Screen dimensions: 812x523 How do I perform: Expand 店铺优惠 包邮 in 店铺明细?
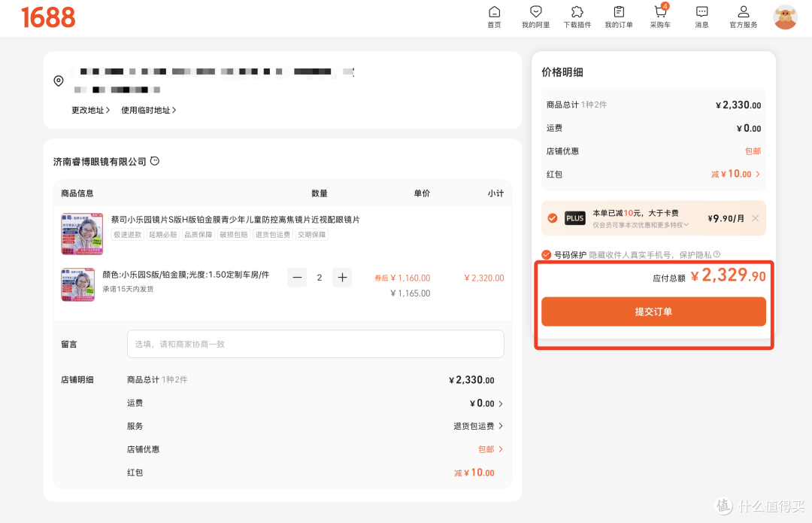pyautogui.click(x=490, y=449)
